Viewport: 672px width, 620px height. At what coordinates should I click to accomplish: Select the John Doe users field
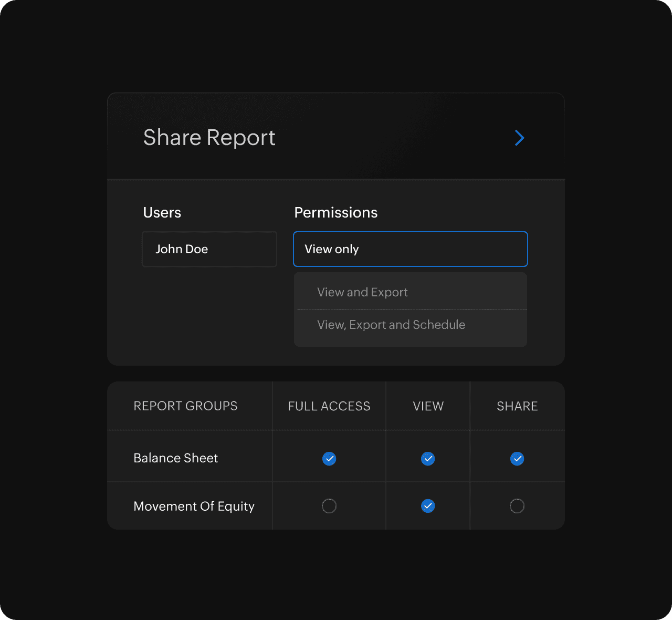point(209,249)
